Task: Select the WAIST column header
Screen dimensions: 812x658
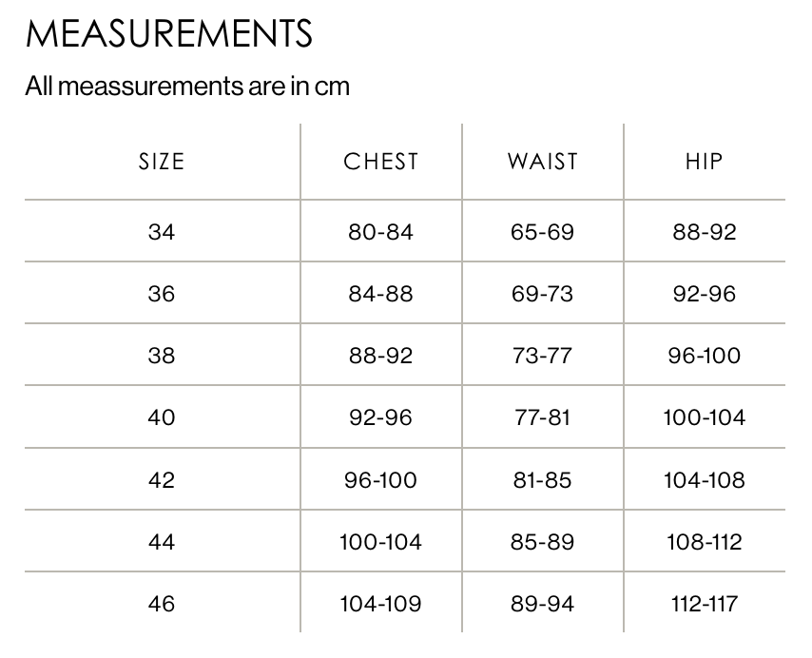Action: click(542, 162)
